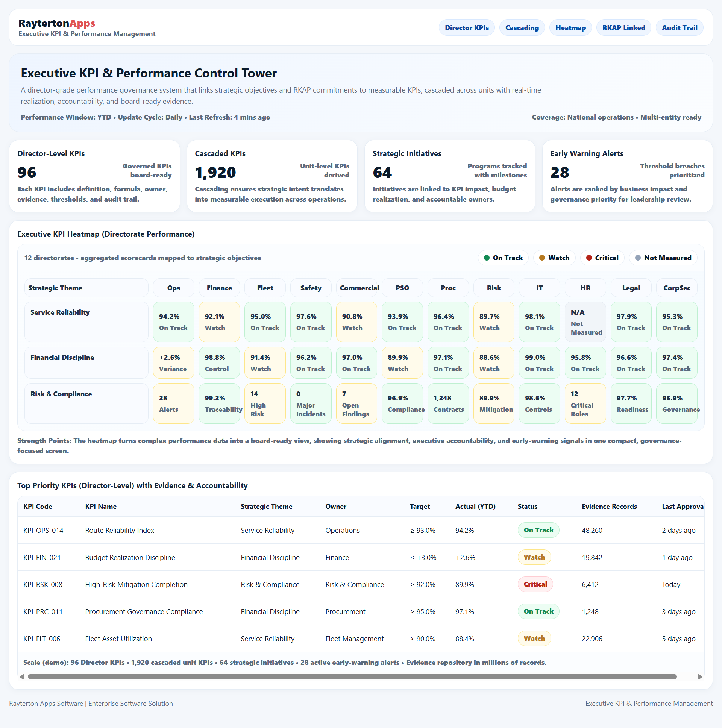Go to the Heatmap nav link
This screenshot has width=722, height=728.
click(x=570, y=28)
